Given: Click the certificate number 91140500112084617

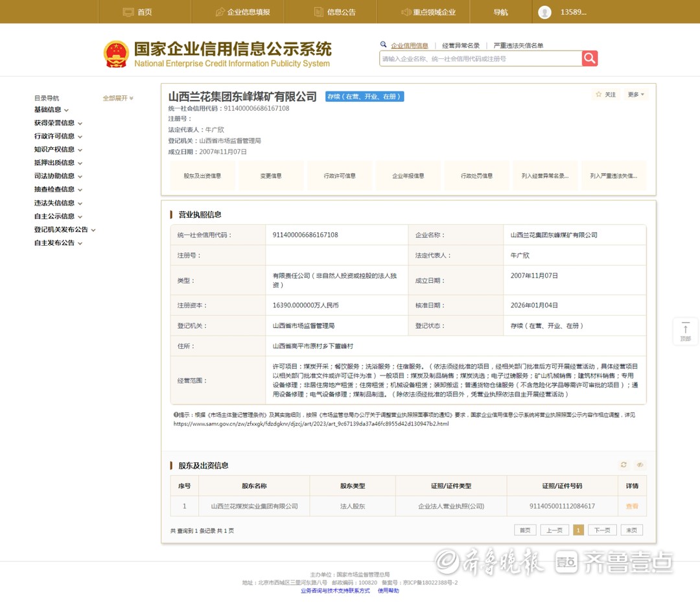Looking at the screenshot, I should coord(562,506).
